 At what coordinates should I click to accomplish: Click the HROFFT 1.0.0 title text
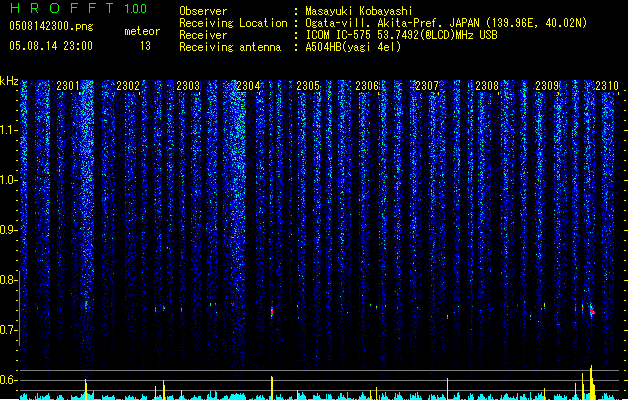(x=79, y=8)
